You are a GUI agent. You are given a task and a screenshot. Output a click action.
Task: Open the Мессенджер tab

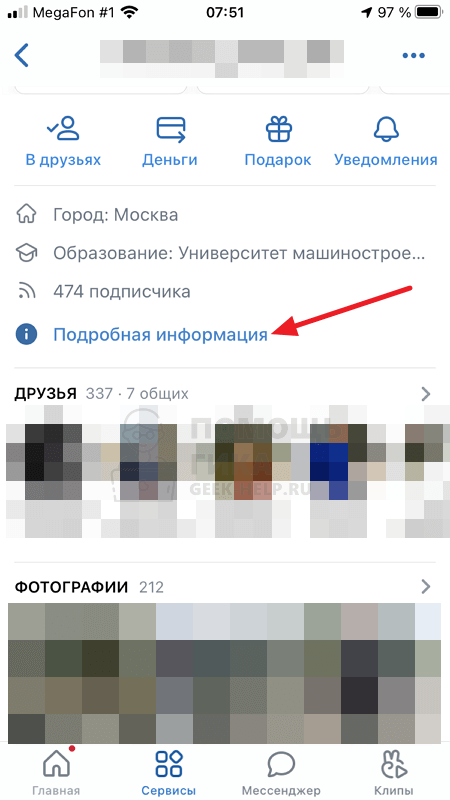[281, 772]
